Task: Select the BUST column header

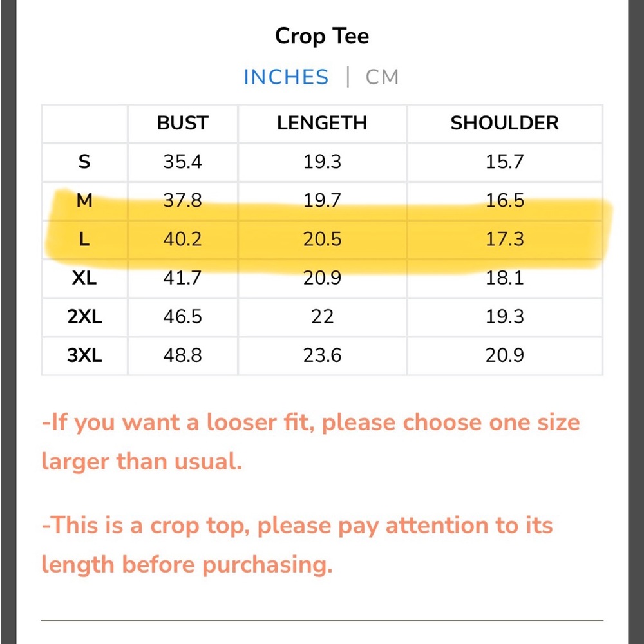Action: pyautogui.click(x=183, y=123)
